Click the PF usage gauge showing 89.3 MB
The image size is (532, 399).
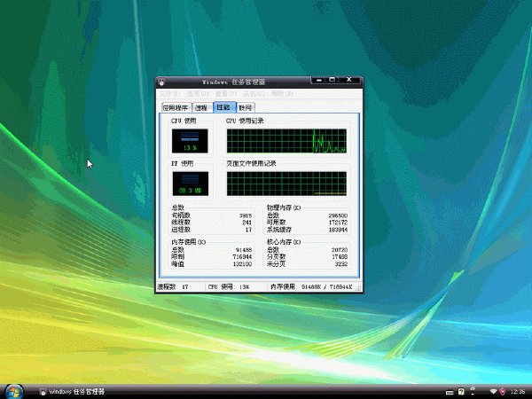point(191,184)
